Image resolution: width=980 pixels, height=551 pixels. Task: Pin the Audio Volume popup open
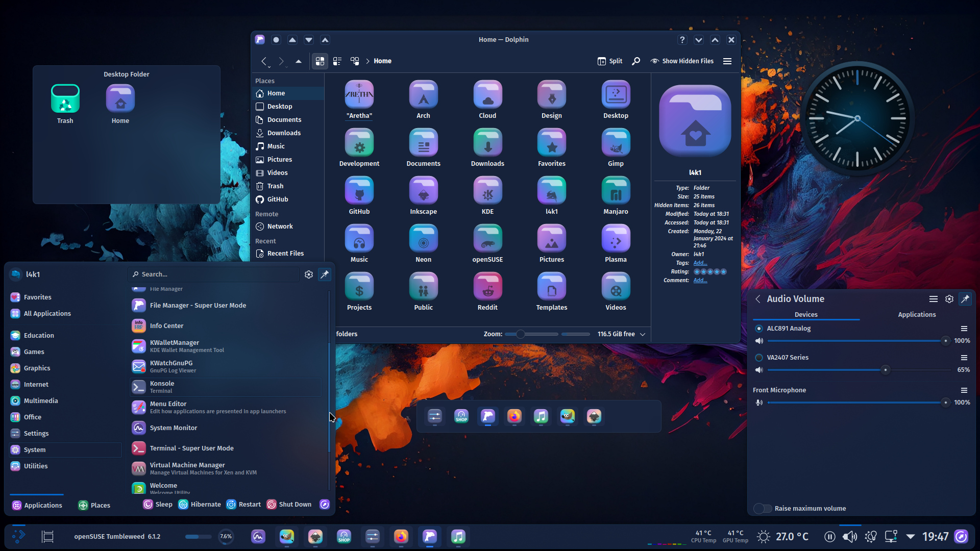[965, 299]
